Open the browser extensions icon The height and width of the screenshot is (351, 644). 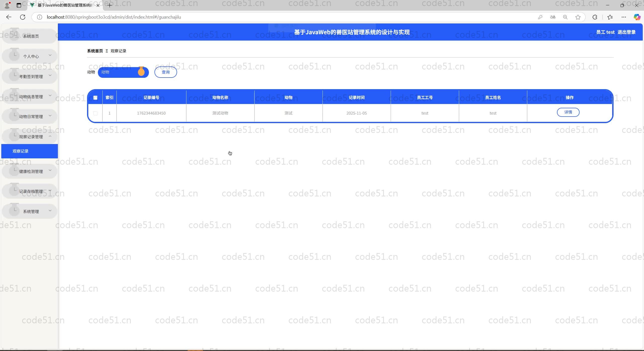coord(595,17)
